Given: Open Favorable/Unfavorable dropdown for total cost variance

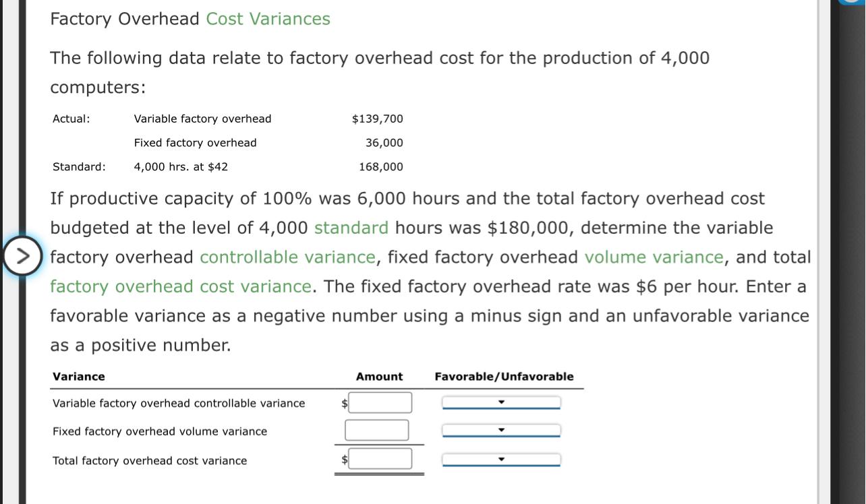Looking at the screenshot, I should tap(500, 459).
